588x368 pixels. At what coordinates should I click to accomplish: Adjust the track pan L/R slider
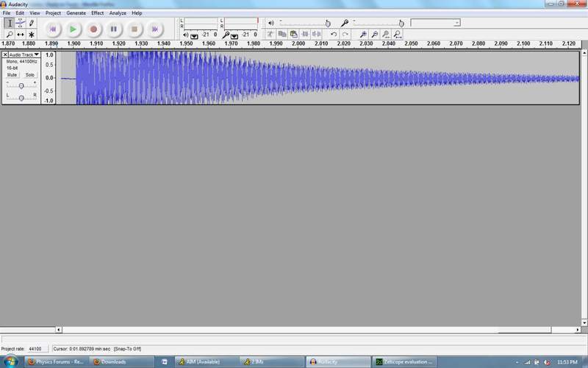pos(21,98)
